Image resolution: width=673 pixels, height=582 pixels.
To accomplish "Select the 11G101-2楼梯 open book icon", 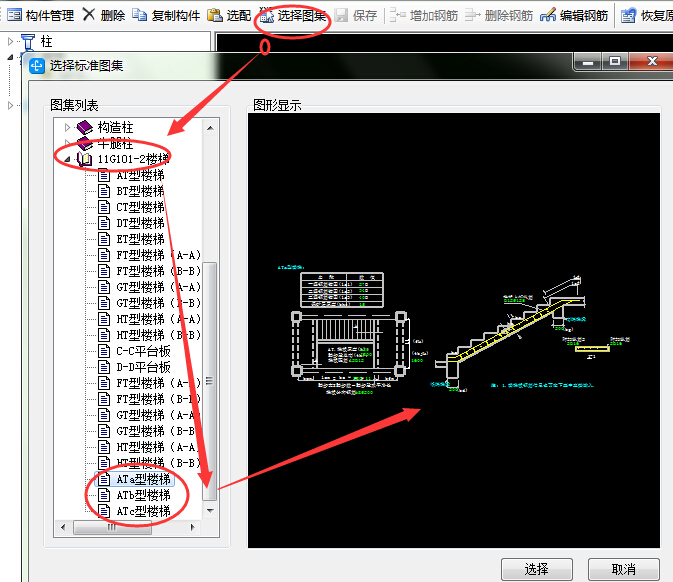I will 84,159.
